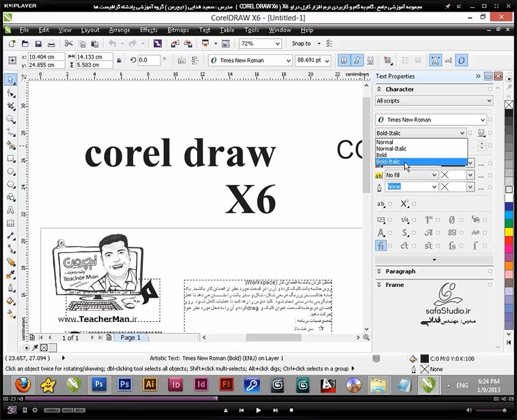
Task: Select the Freehand tool
Action: [11, 132]
